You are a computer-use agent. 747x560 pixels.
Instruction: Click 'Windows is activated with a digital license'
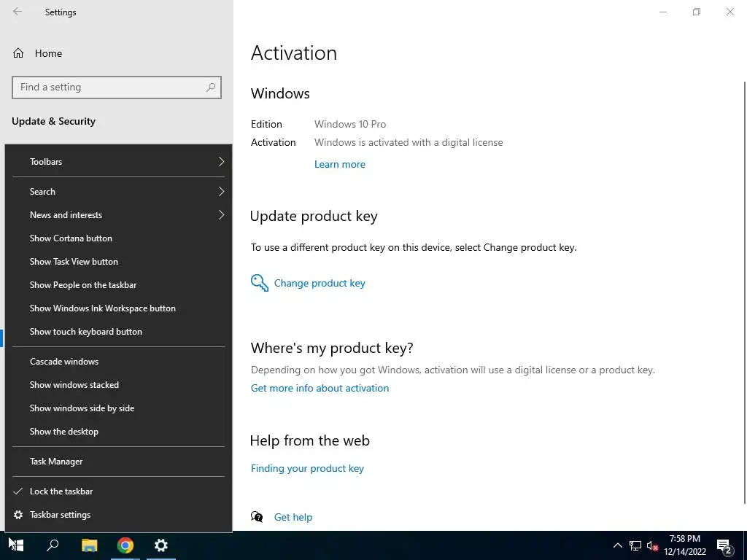coord(409,142)
